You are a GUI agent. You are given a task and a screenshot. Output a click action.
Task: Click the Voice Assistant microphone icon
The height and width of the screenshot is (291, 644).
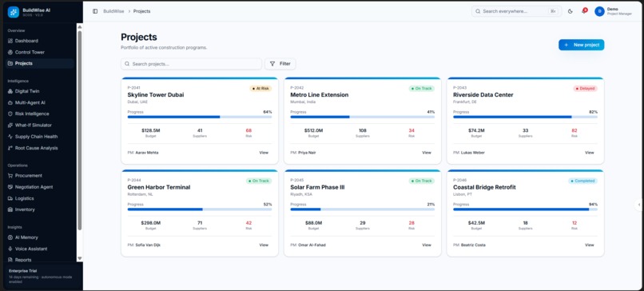pos(10,249)
